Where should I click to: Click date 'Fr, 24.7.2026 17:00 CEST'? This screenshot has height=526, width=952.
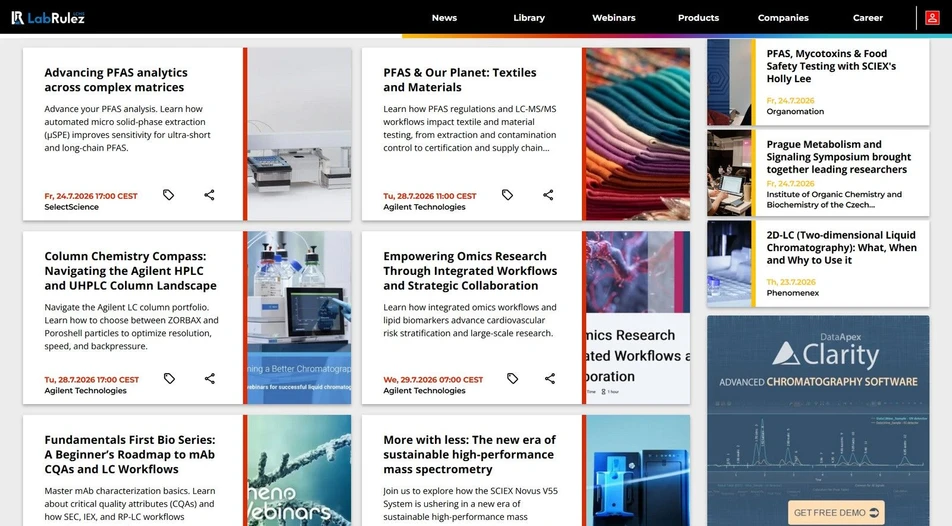pyautogui.click(x=91, y=196)
